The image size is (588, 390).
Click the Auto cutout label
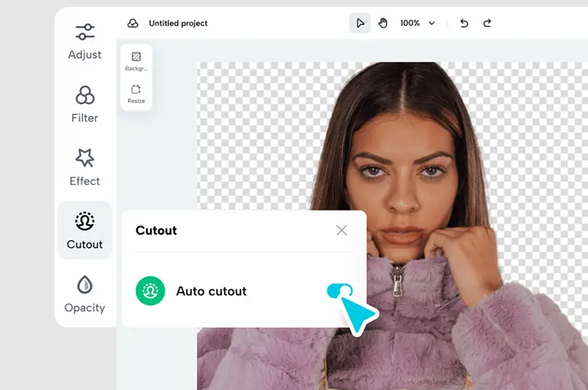pyautogui.click(x=211, y=291)
